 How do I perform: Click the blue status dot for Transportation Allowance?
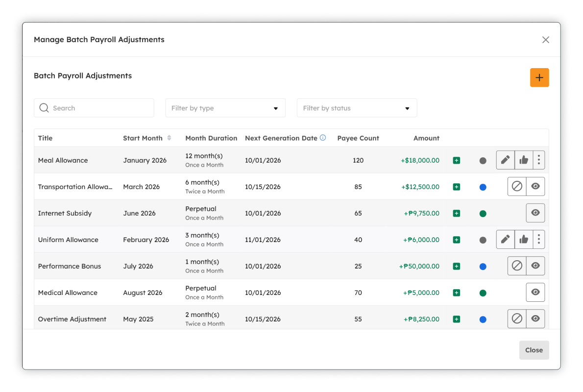(483, 187)
